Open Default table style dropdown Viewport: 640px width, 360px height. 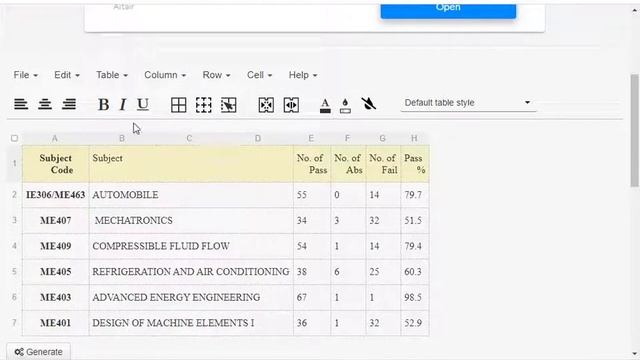468,103
